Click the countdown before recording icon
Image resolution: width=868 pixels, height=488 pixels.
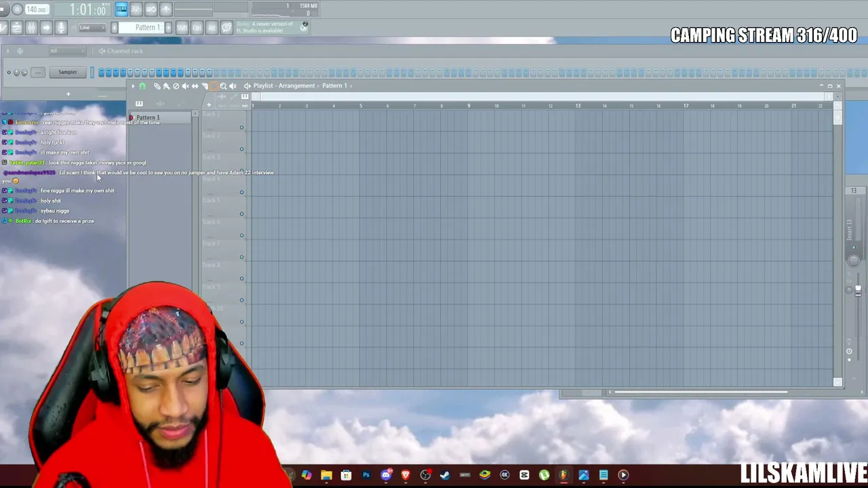click(x=136, y=9)
